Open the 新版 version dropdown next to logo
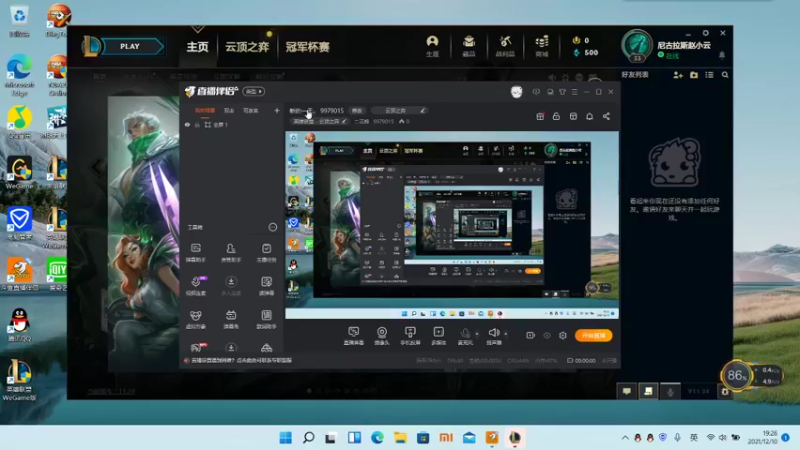This screenshot has width=800, height=450. point(254,91)
